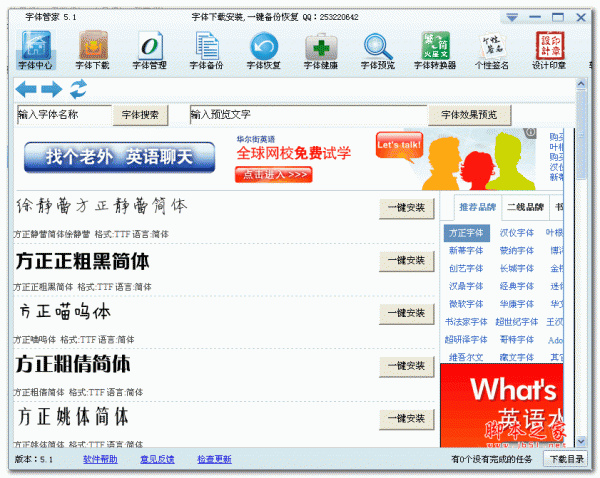
Task: Open the title bar dropdown menu arrow
Action: click(512, 17)
